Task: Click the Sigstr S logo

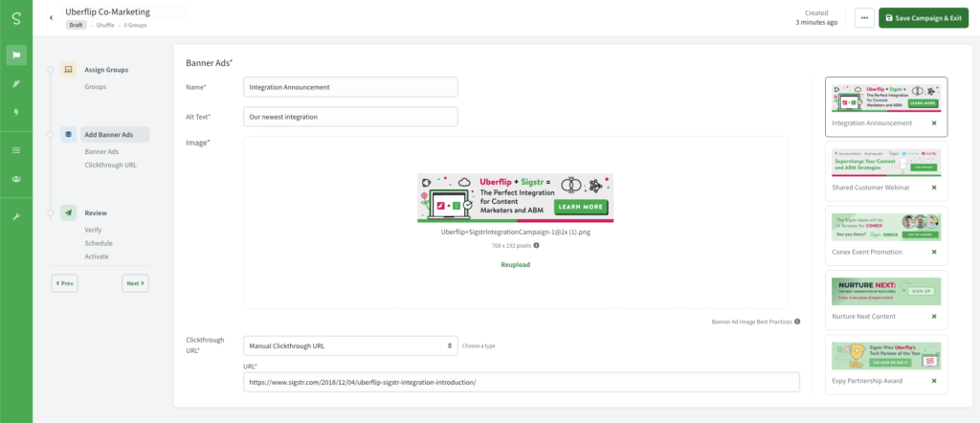Action: (x=16, y=18)
